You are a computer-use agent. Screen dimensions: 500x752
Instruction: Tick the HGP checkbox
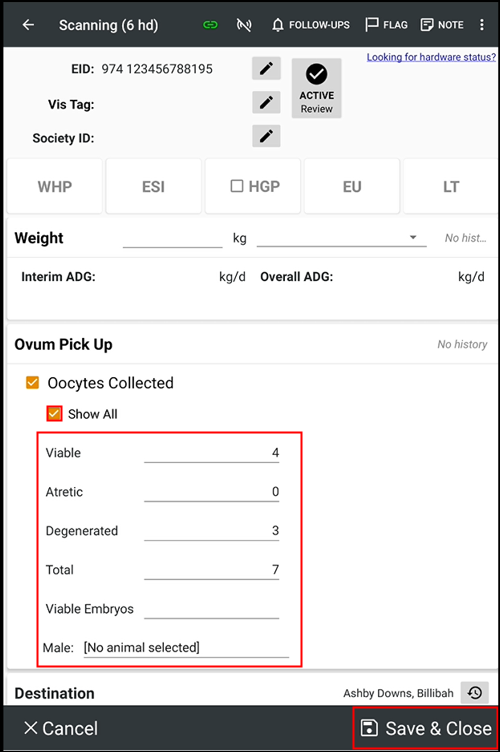(237, 186)
